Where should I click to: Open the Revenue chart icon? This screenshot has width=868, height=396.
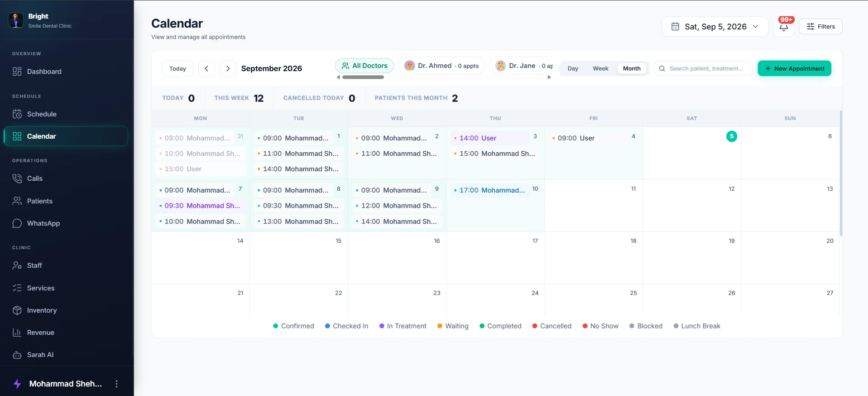coord(17,333)
